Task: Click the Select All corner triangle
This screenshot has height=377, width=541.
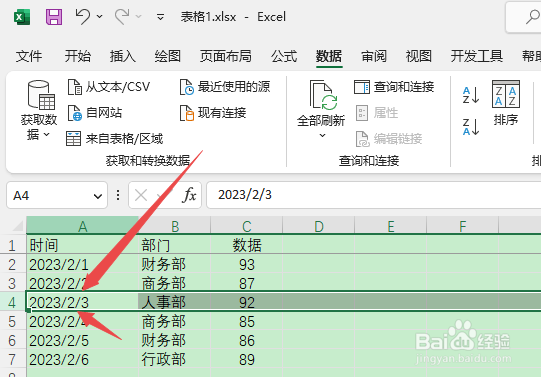Action: (19, 226)
